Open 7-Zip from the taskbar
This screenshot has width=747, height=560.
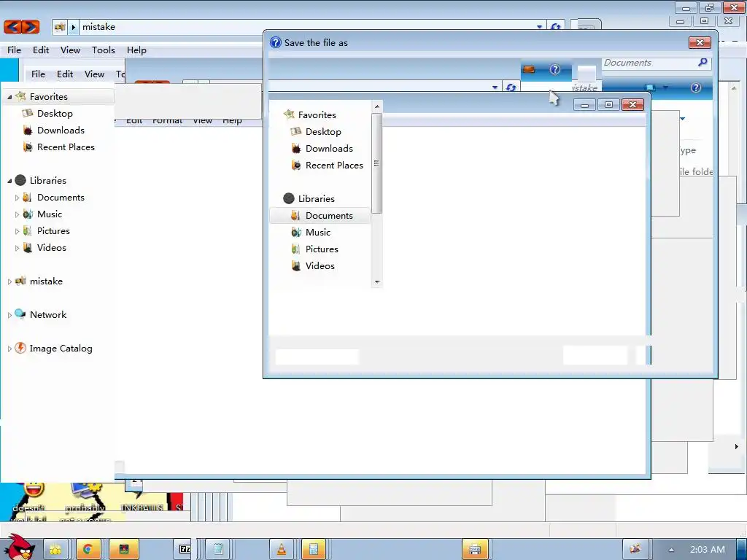pos(183,550)
